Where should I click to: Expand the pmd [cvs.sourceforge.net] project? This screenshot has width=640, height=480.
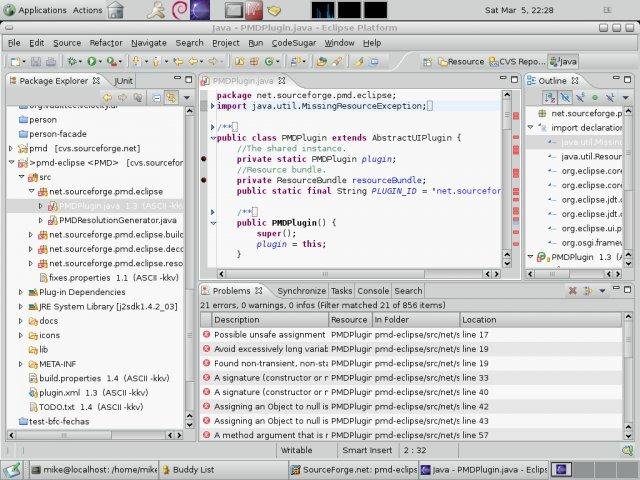[x=11, y=148]
